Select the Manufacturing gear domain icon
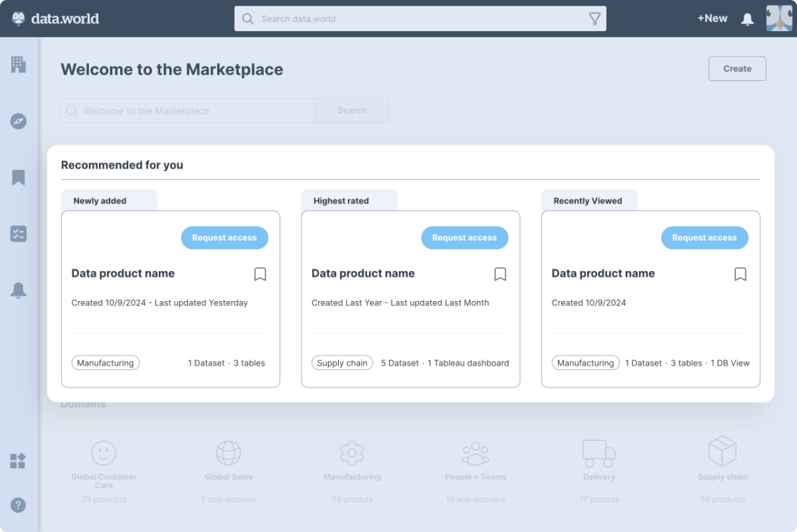Image resolution: width=797 pixels, height=532 pixels. click(352, 453)
